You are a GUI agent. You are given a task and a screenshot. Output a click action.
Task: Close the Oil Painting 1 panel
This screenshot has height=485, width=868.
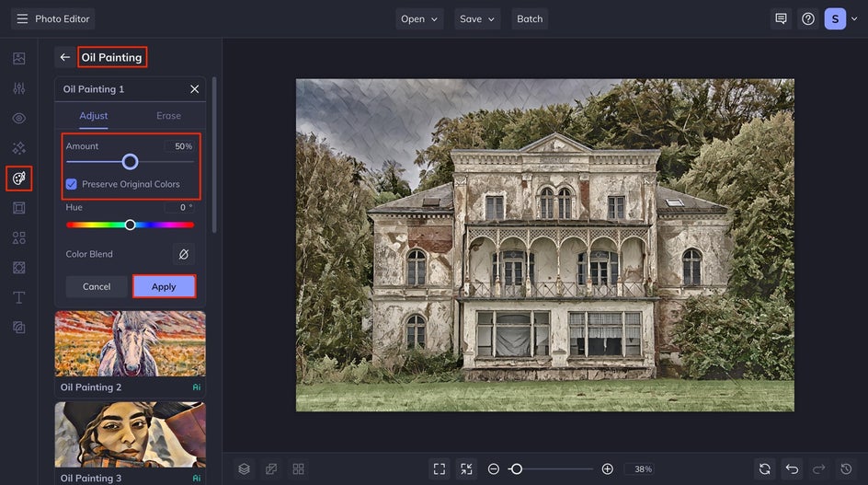194,88
